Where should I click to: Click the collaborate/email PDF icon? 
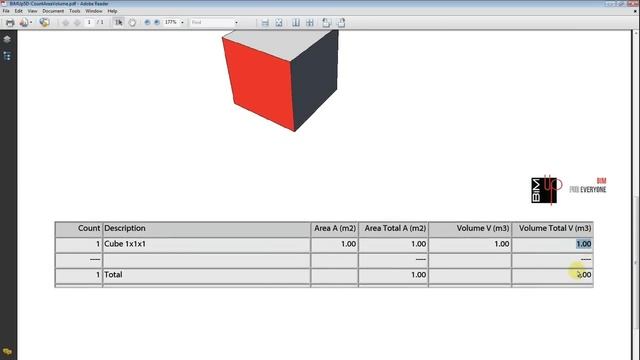point(24,22)
